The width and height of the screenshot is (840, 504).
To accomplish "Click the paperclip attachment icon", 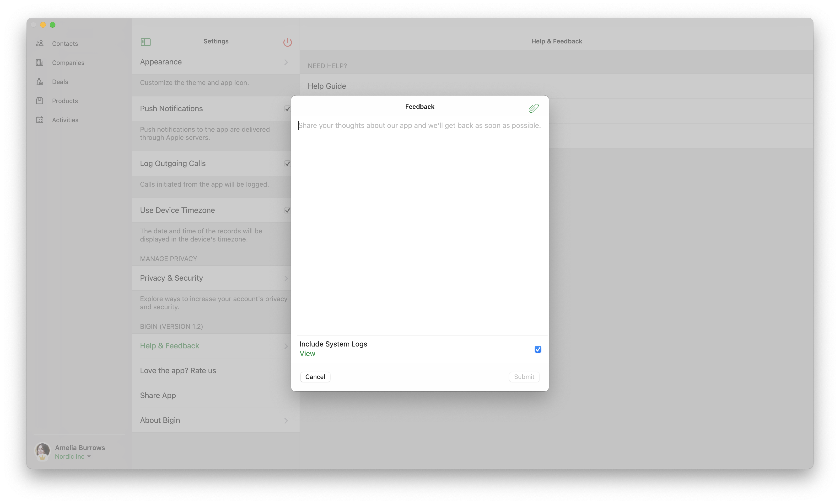I will coord(533,108).
